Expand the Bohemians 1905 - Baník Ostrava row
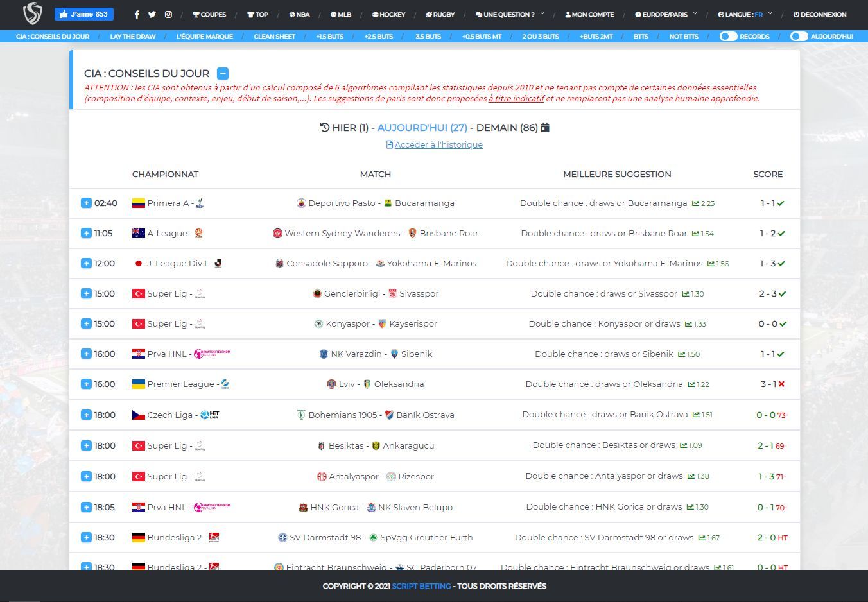Image resolution: width=868 pixels, height=602 pixels. [86, 415]
